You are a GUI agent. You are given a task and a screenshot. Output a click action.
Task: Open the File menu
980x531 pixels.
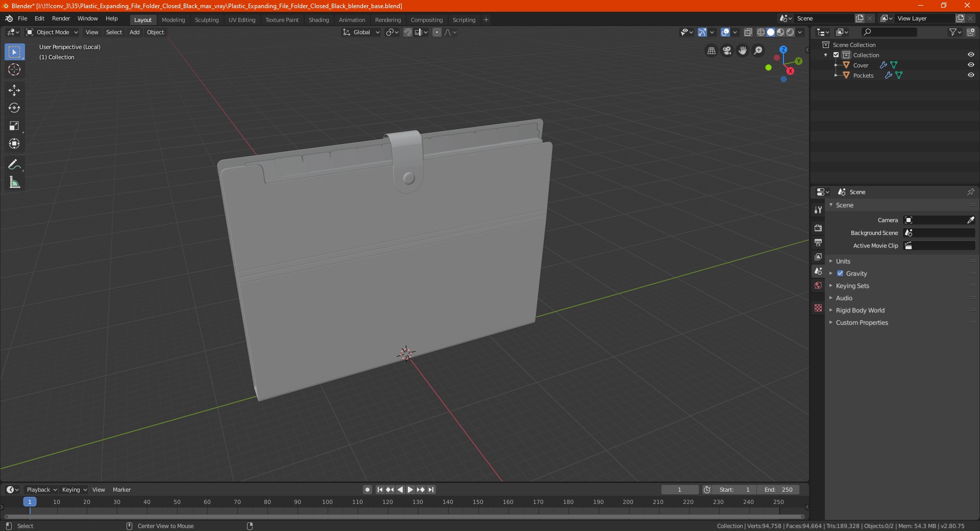click(22, 18)
